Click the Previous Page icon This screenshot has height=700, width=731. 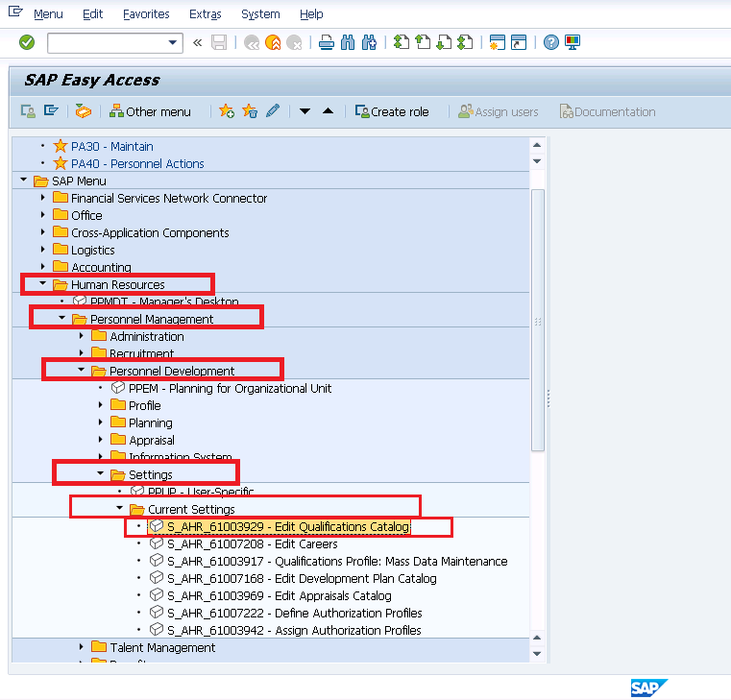click(x=423, y=42)
